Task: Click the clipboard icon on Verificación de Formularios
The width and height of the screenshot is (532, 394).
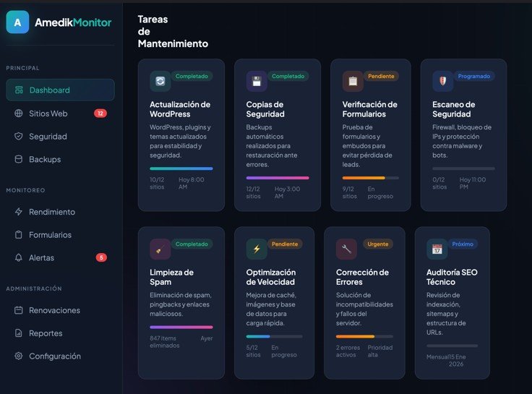Action: (353, 81)
